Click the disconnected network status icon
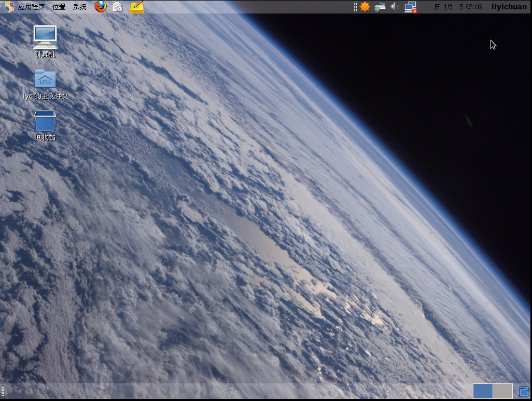This screenshot has height=401, width=532. 411,7
